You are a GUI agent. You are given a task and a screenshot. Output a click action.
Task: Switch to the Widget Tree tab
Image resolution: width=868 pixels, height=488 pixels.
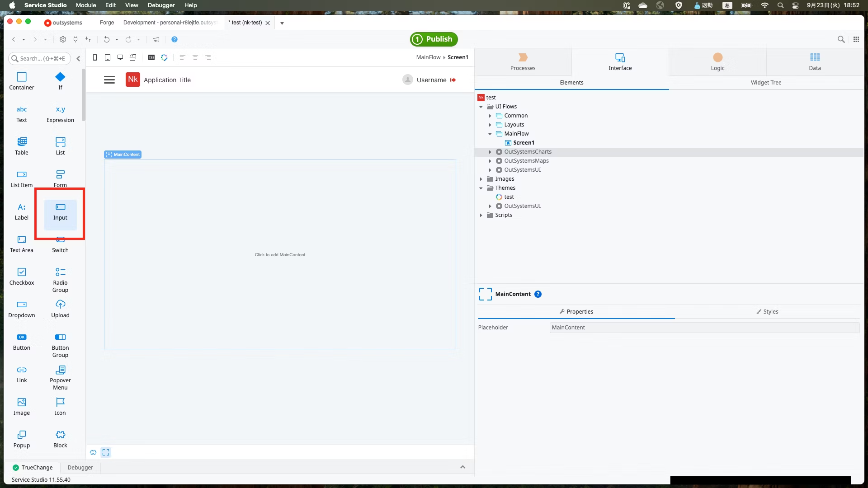coord(765,82)
